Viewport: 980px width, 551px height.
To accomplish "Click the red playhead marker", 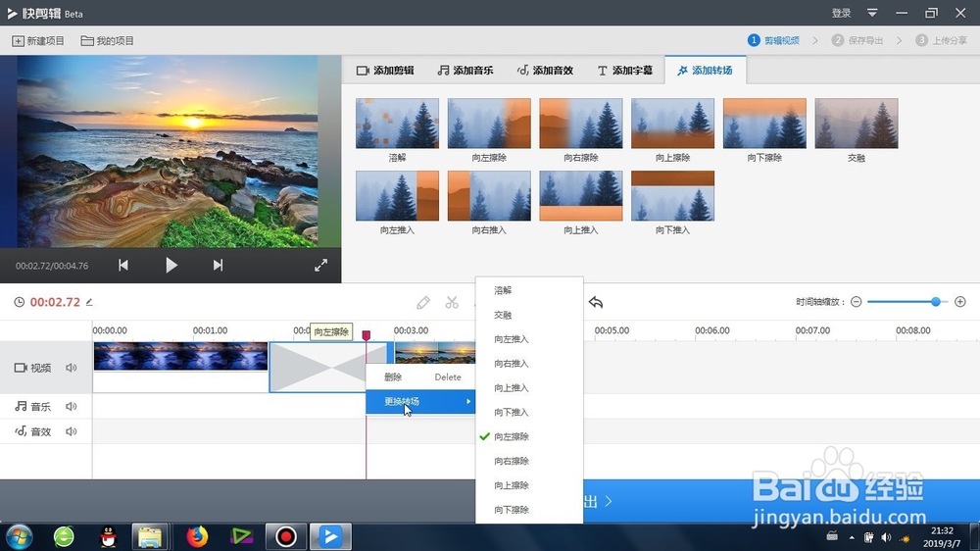I will point(367,336).
